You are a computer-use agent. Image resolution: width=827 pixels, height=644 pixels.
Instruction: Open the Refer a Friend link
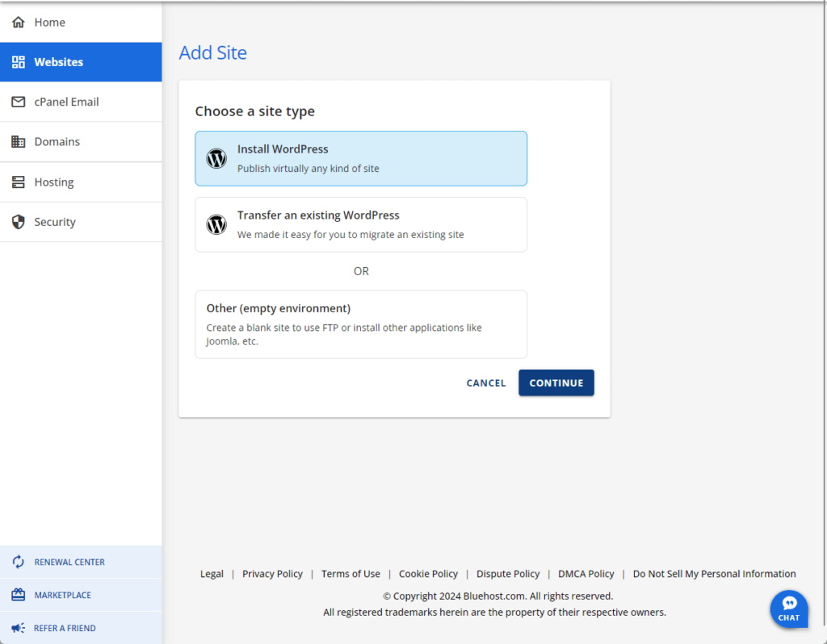(81, 628)
